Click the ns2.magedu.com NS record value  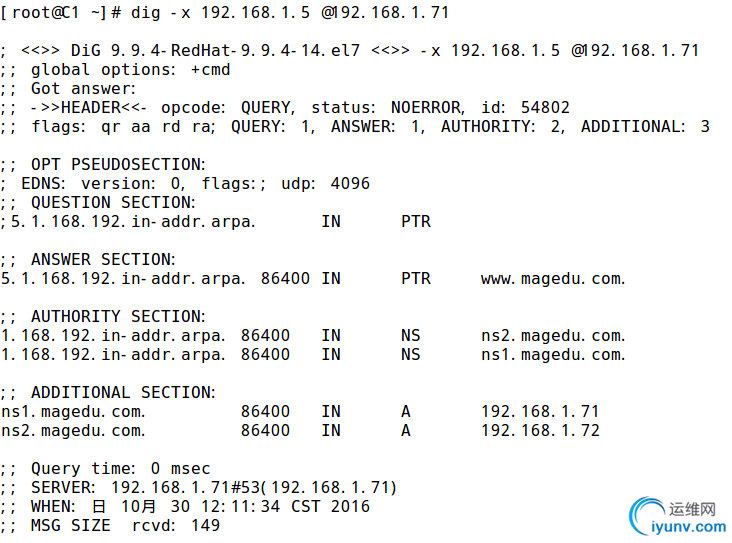coord(553,336)
